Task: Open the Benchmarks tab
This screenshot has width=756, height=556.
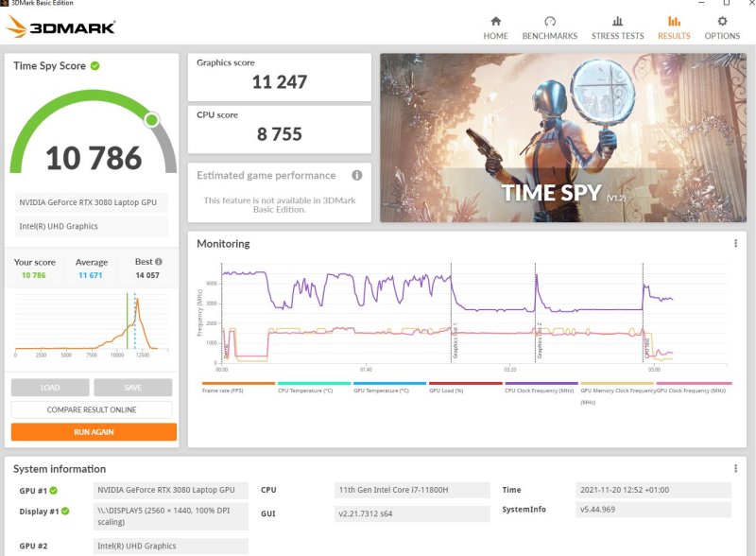Action: click(550, 28)
